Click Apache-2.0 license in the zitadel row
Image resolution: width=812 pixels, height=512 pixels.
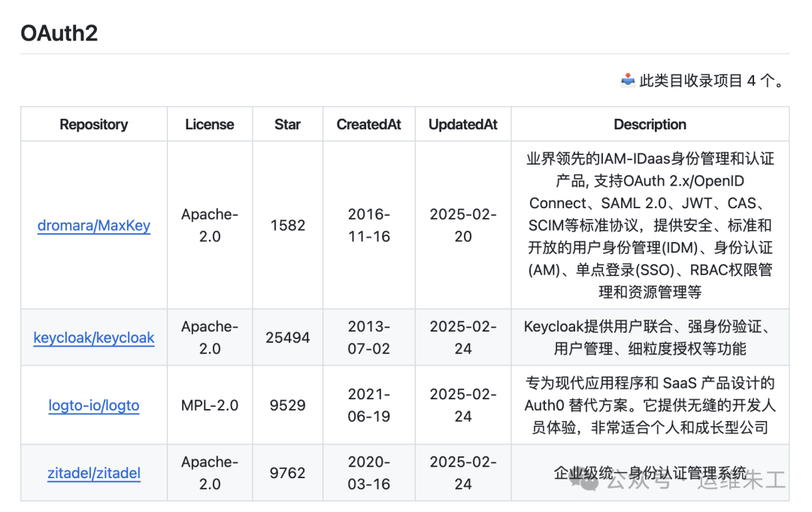coord(210,473)
